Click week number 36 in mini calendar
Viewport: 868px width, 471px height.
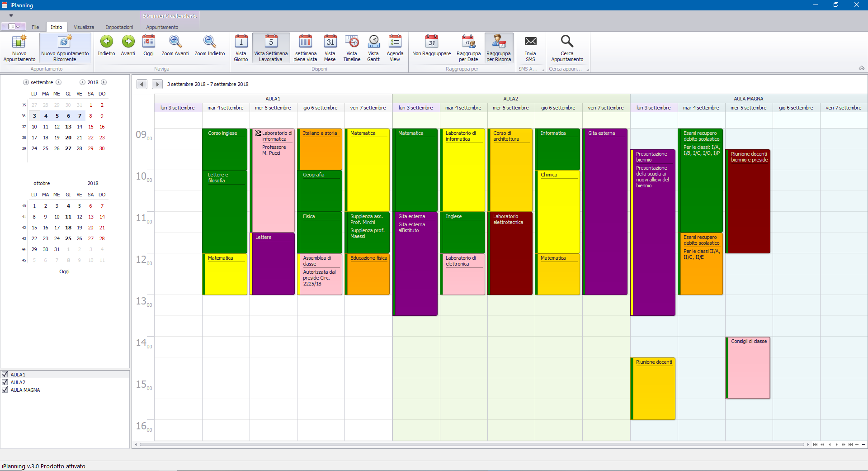[x=24, y=116]
